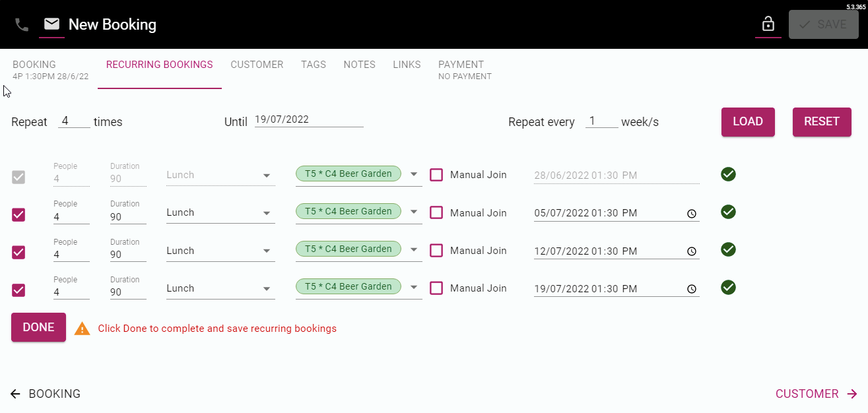
Task: Click the green confirmation checkmark on the first booking row
Action: point(728,174)
